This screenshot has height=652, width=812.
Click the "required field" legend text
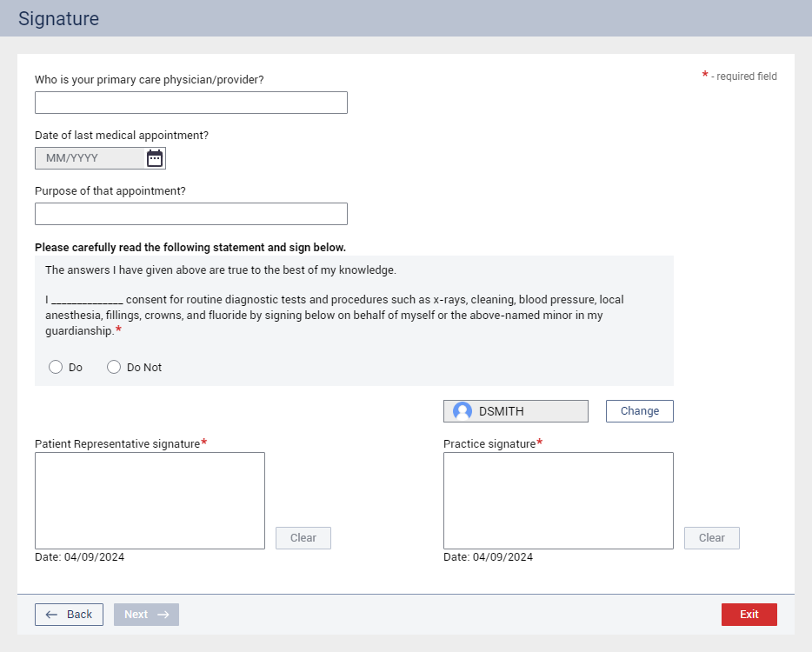743,77
